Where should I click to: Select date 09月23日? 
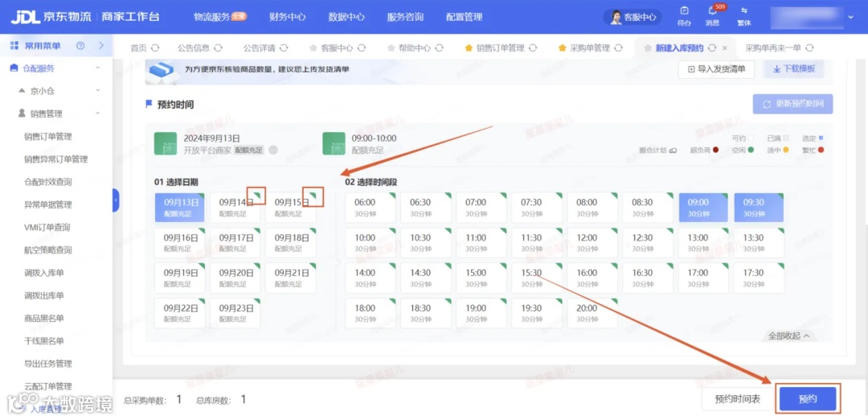235,313
